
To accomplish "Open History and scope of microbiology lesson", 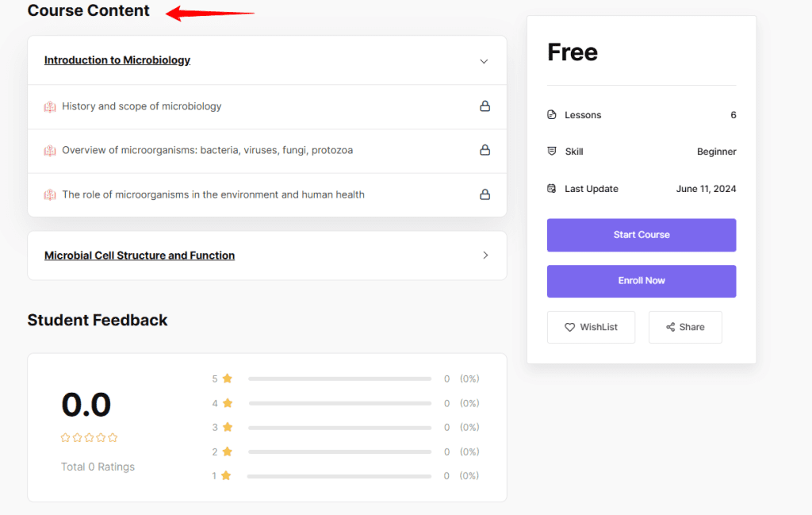I will [142, 106].
